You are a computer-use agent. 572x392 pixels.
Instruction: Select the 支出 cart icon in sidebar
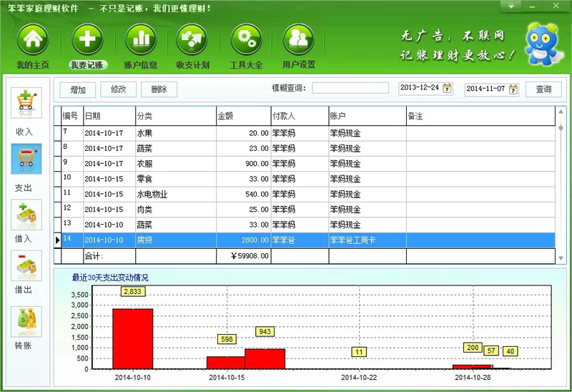(x=26, y=159)
